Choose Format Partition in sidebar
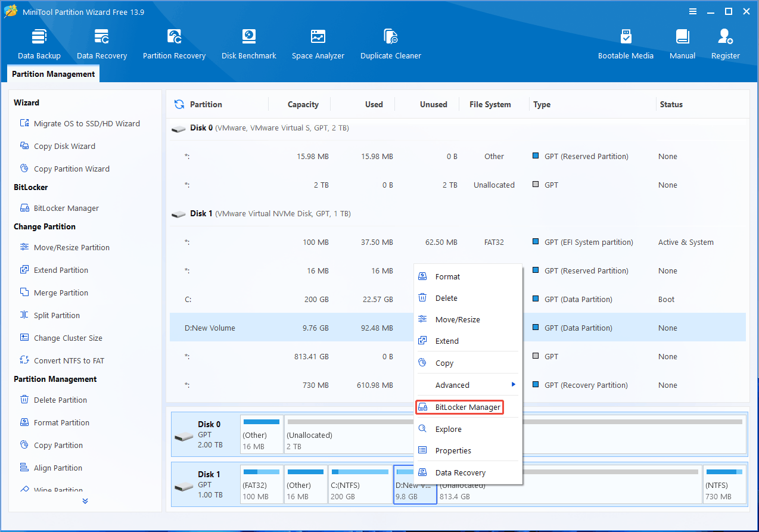 point(54,422)
